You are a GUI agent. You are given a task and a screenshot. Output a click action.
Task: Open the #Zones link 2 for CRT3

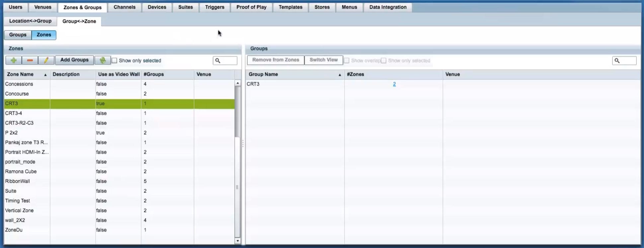(394, 84)
